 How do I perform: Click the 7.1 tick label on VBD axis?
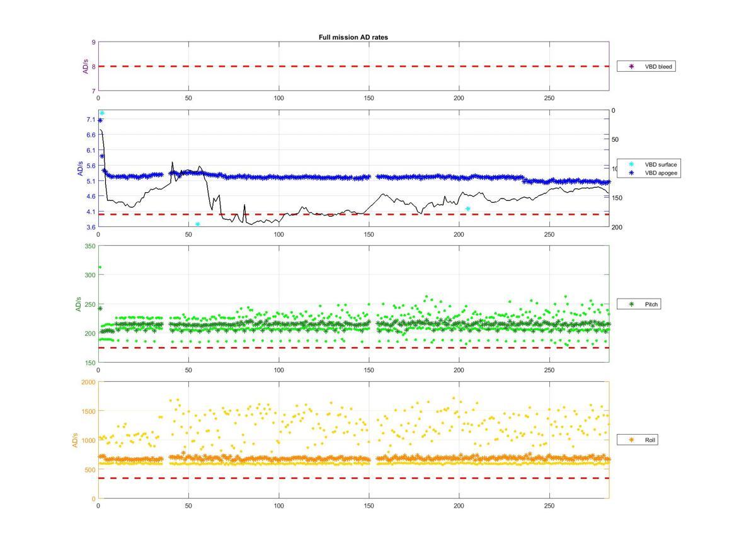tap(91, 120)
